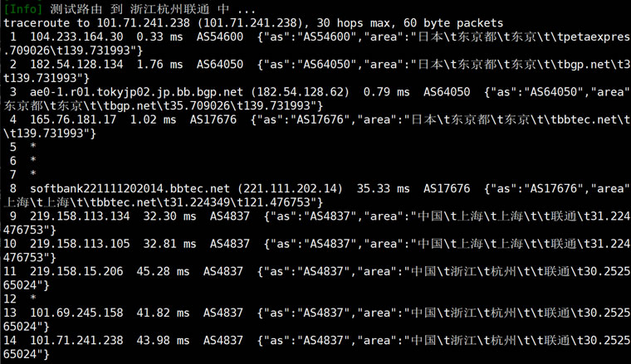Click IP address 165.76.181.17 in hop 4
631x364 pixels.
[73, 119]
